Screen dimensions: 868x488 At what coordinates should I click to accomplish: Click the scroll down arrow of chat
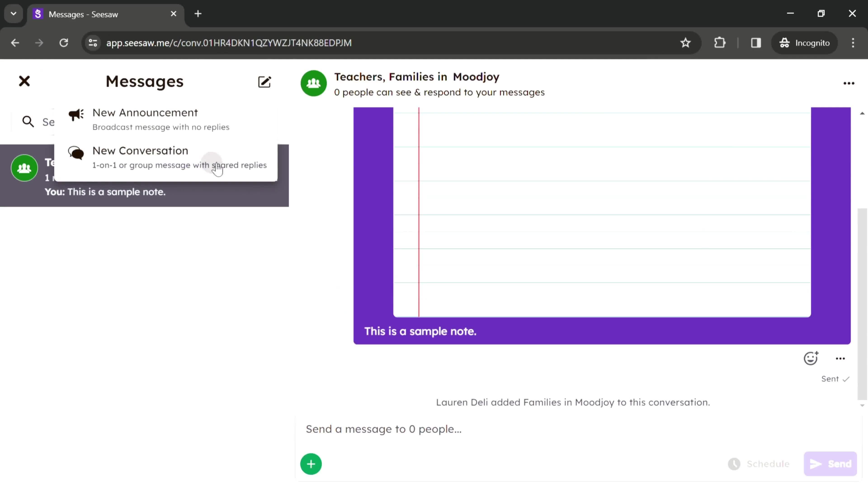862,405
